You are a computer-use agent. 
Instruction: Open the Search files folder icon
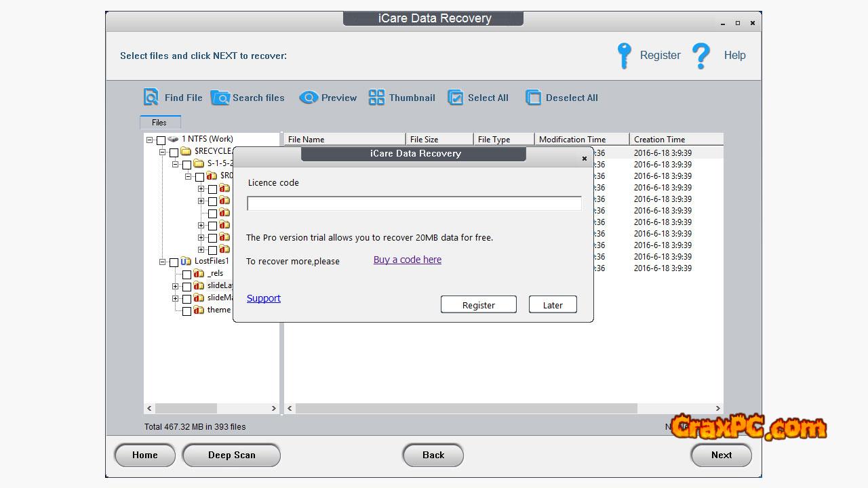coord(220,98)
